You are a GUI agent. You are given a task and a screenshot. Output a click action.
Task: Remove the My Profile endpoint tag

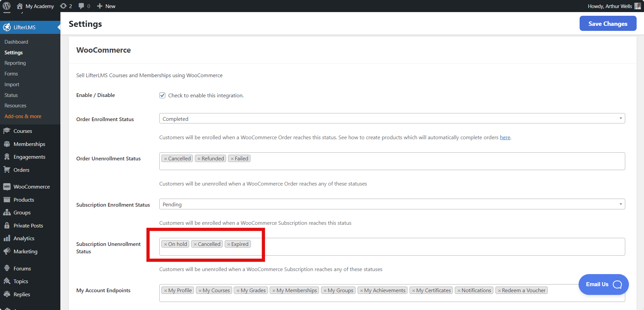pos(165,291)
